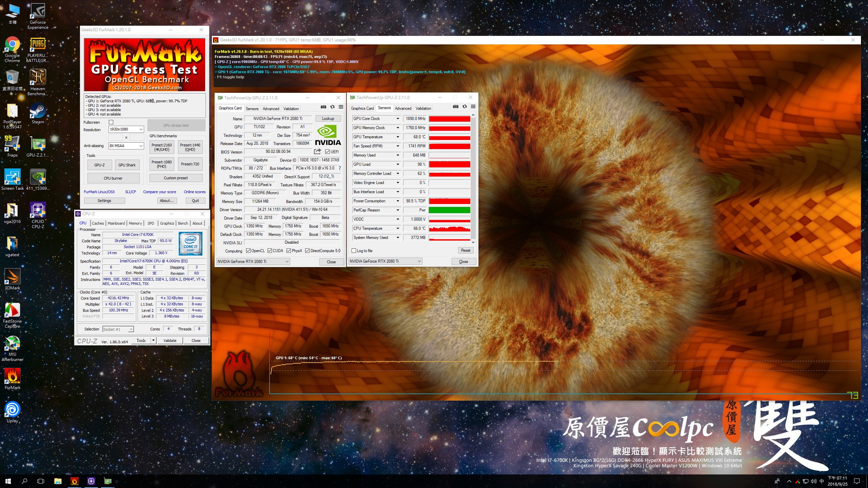This screenshot has height=488, width=868.
Task: Click the GPU-Z Sensors vertical scrollbar
Action: (473, 179)
